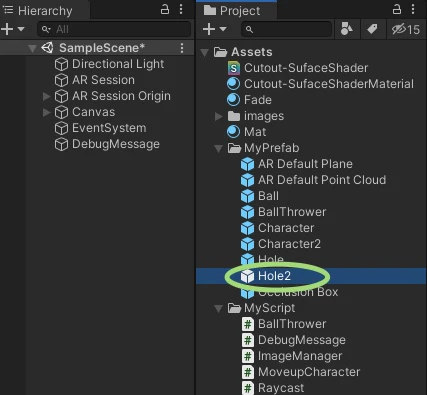Select the ImageManager script icon
This screenshot has height=395, width=427.
click(x=248, y=356)
